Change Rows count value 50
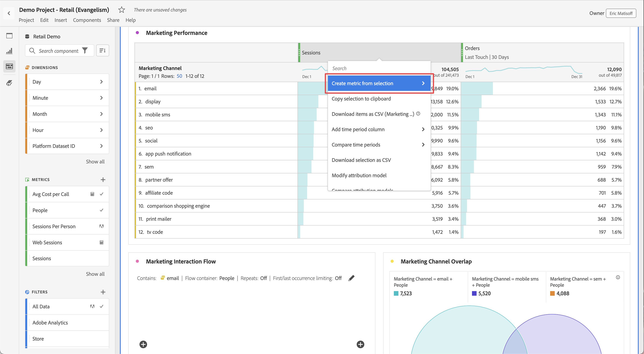The image size is (644, 354). [179, 76]
